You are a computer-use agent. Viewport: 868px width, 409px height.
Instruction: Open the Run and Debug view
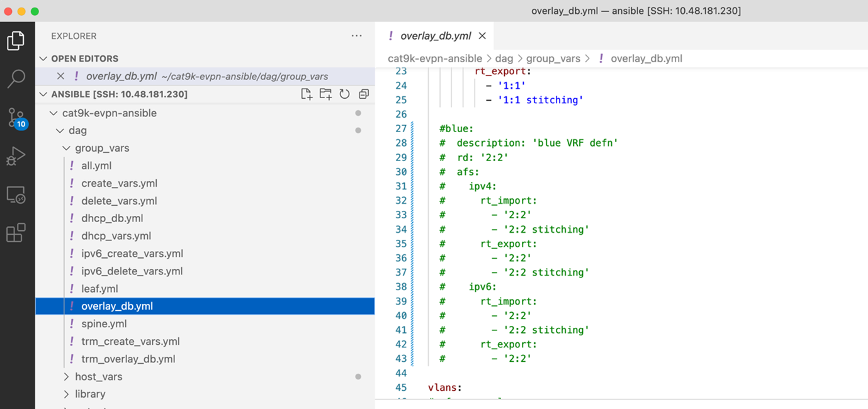coord(16,156)
